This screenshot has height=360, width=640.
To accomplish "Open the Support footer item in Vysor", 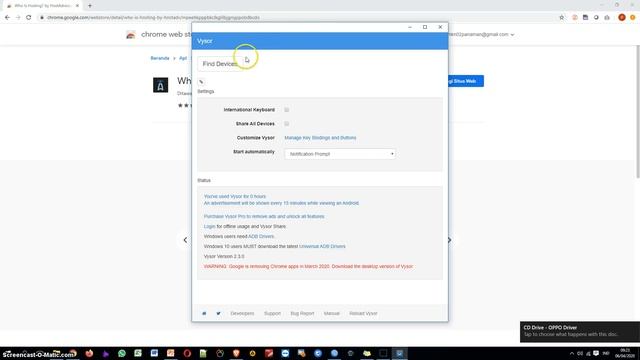I will coord(272,313).
